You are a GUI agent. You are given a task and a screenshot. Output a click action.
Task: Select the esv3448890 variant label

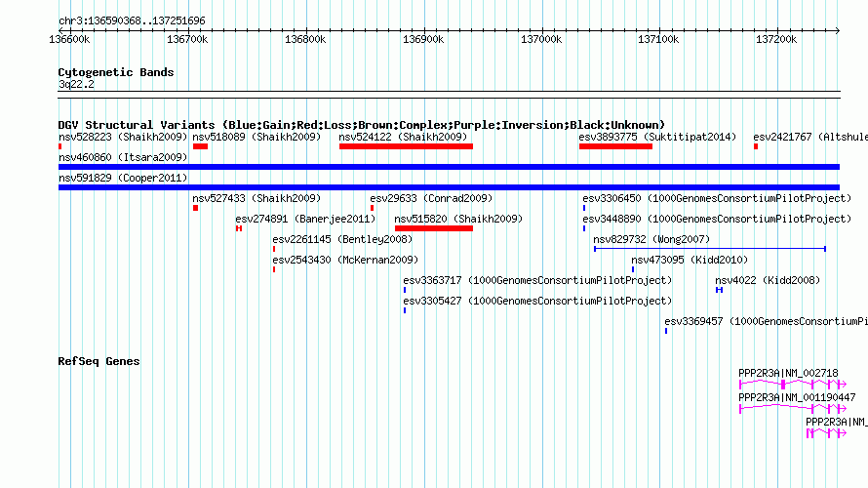point(717,219)
